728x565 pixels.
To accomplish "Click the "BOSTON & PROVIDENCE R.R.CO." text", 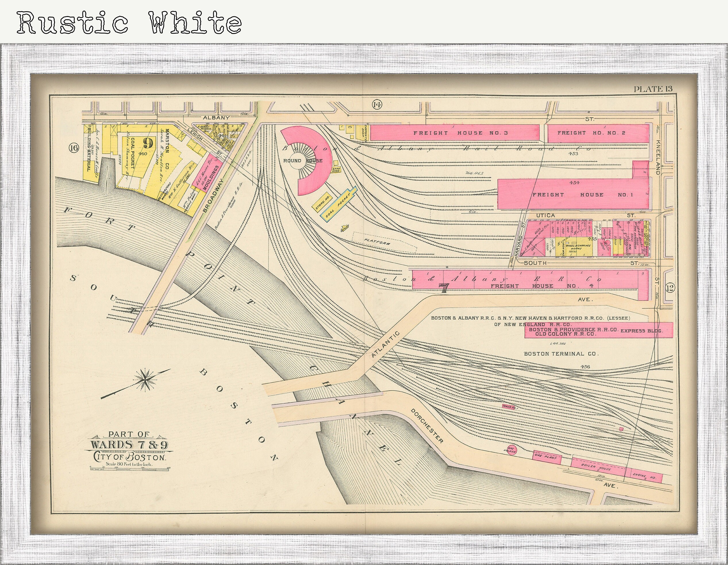I will pos(574,330).
